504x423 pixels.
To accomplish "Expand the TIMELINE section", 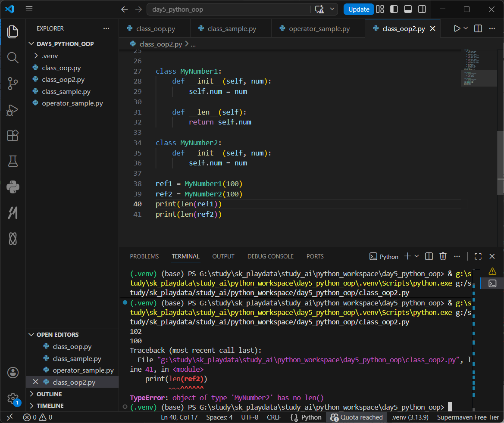I will (x=72, y=406).
